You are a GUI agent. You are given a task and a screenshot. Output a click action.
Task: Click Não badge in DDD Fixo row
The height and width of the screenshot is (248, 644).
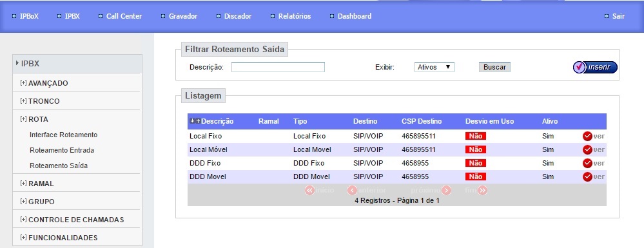[x=476, y=163]
